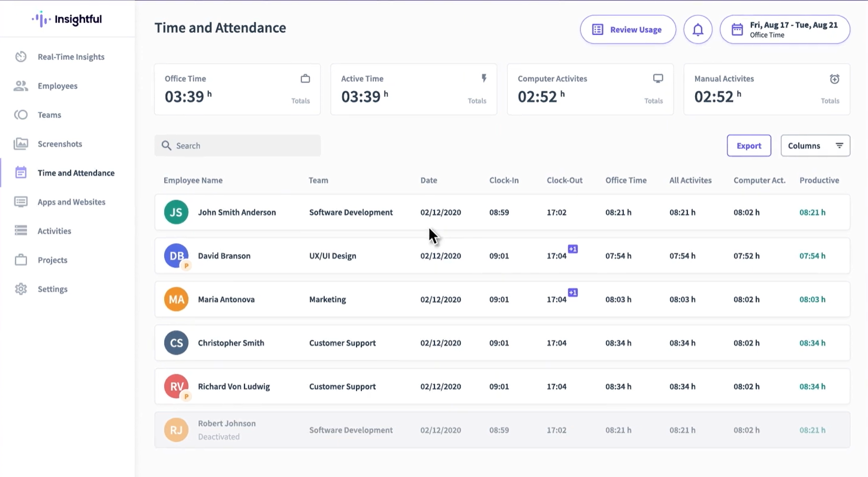
Task: Open the date range picker Aug 17 - Aug 21
Action: (x=784, y=29)
